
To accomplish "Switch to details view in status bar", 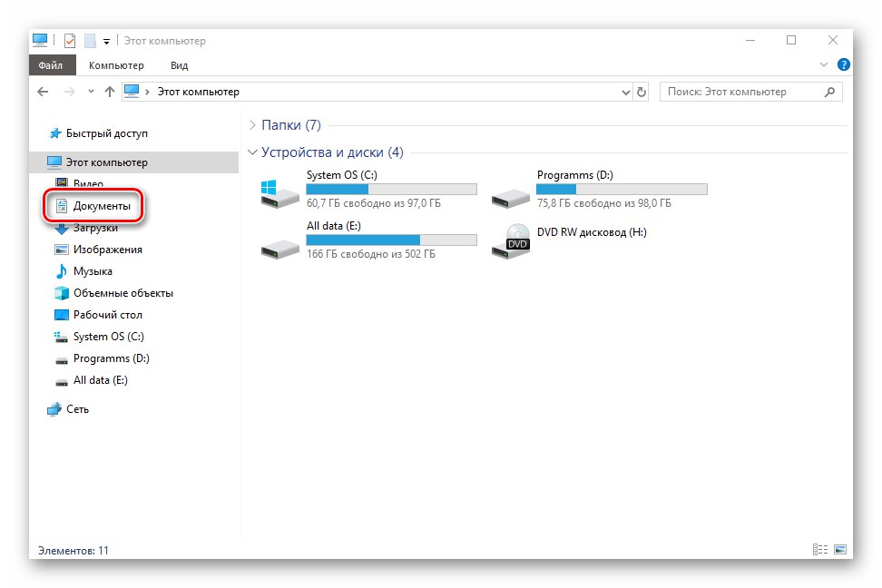I will [x=819, y=549].
